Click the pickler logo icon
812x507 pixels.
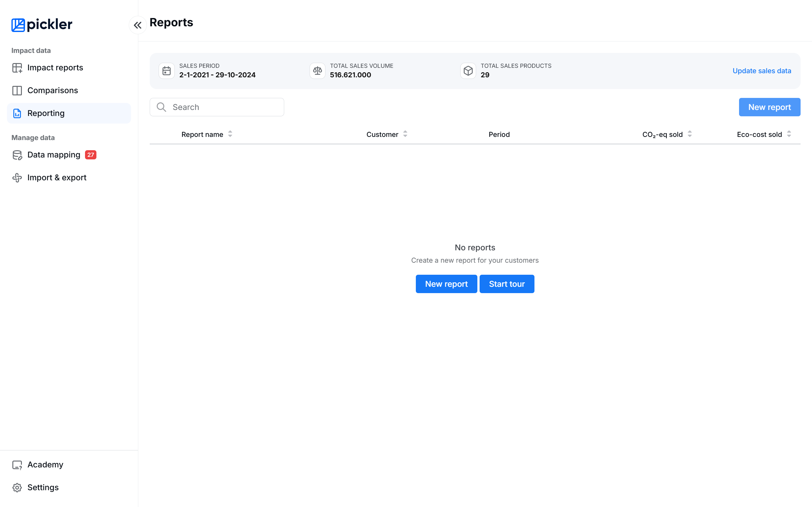pos(18,25)
